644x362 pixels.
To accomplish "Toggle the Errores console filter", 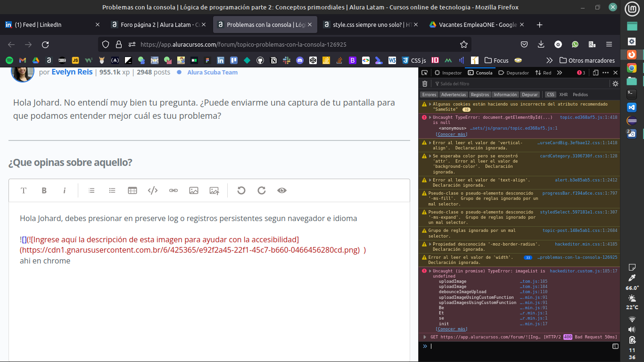I will 429,95.
